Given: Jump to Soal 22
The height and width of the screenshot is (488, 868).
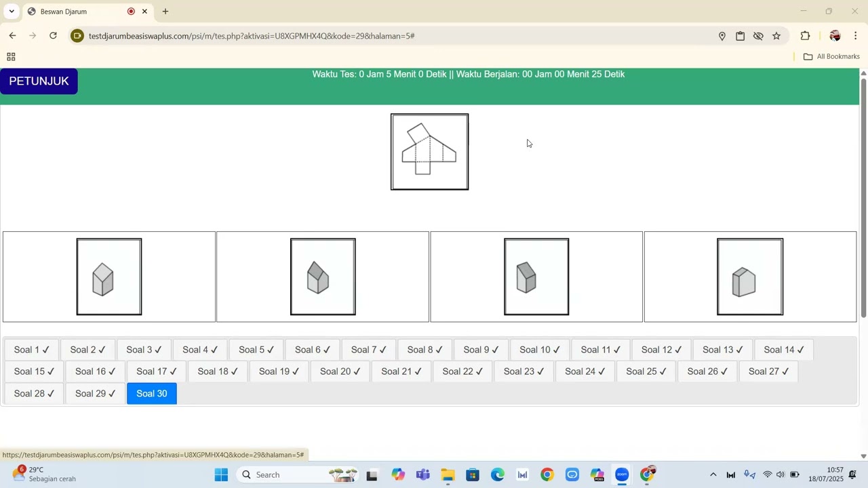Looking at the screenshot, I should point(462,371).
